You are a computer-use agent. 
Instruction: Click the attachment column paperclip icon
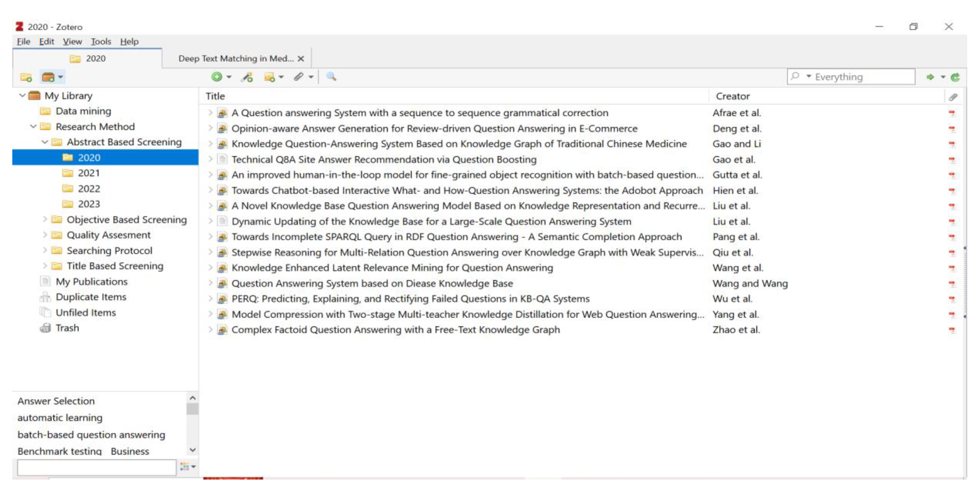pyautogui.click(x=953, y=97)
